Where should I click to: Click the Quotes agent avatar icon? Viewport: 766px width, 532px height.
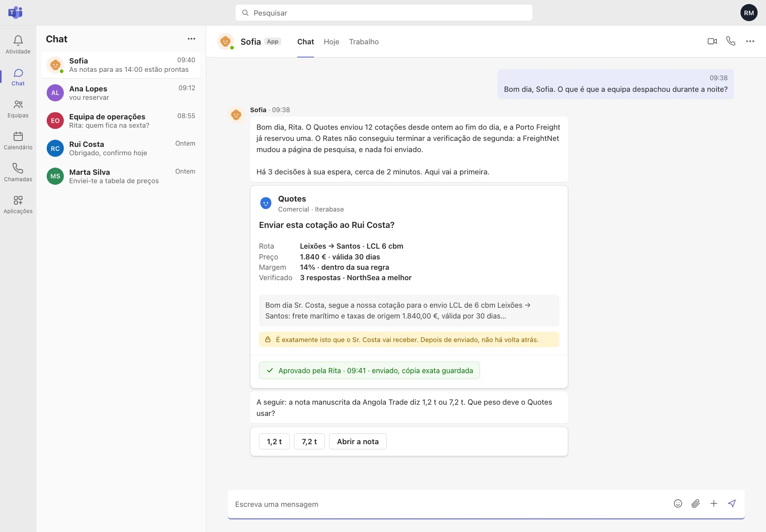266,203
